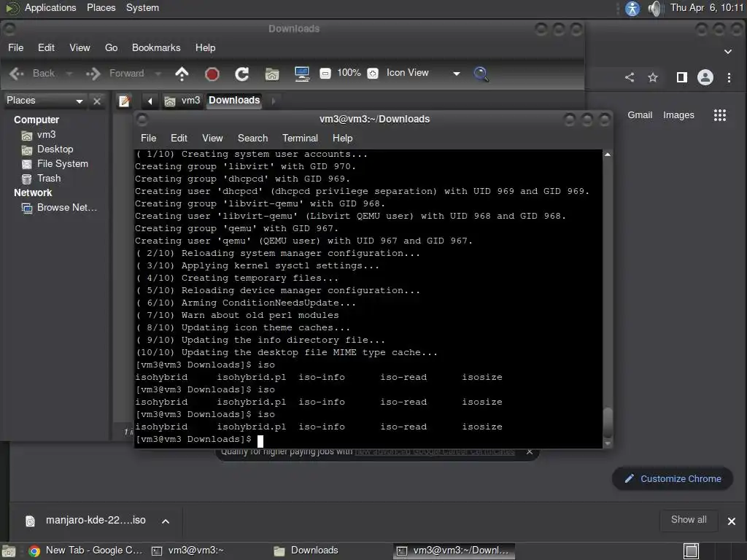Open file manager File menu
Image resolution: width=747 pixels, height=560 pixels.
[x=16, y=47]
